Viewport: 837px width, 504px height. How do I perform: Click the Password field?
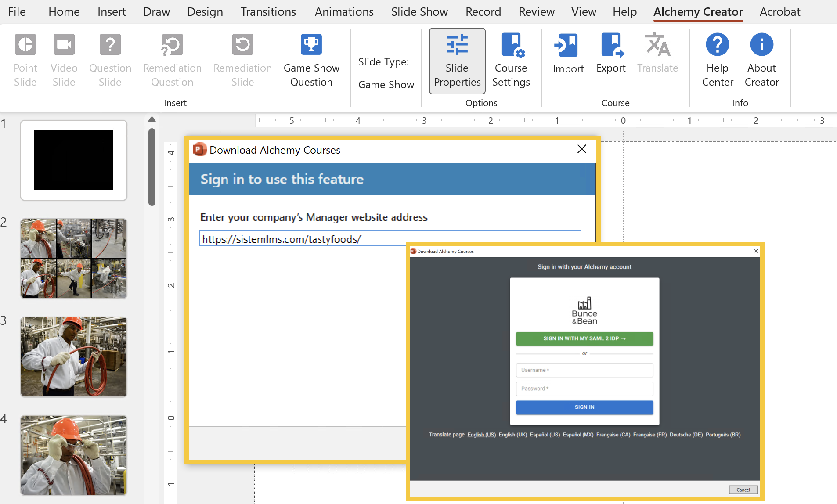click(584, 389)
